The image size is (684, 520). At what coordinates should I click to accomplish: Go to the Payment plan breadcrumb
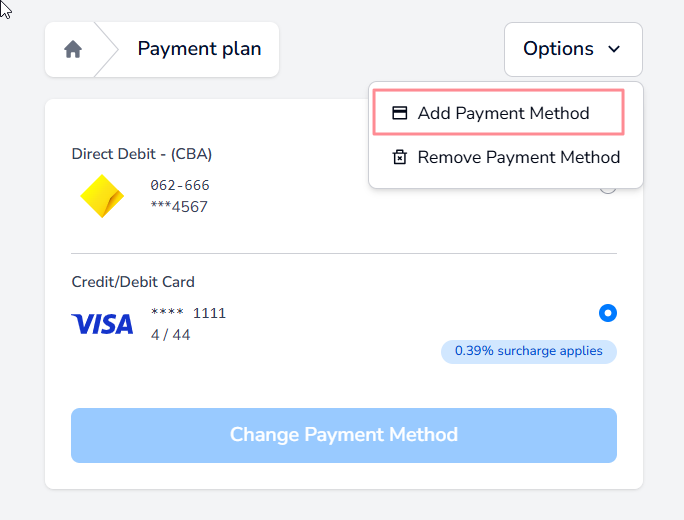199,49
